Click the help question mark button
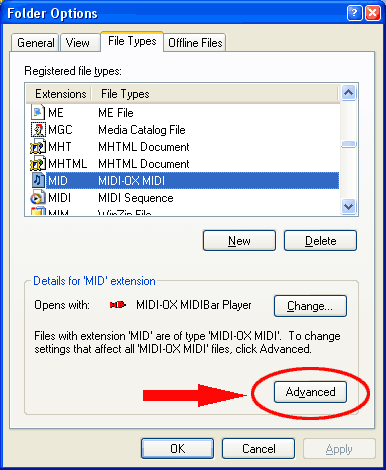The width and height of the screenshot is (386, 470). tap(354, 13)
